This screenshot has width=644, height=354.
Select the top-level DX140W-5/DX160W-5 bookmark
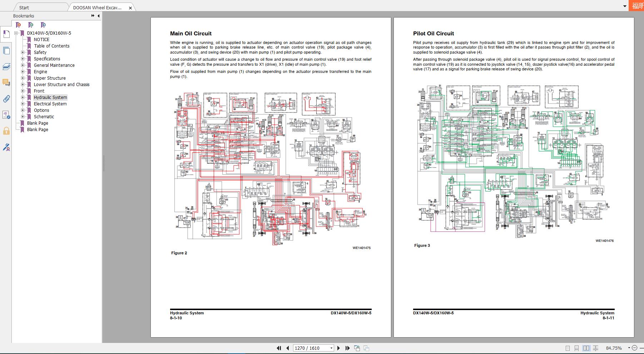(49, 33)
